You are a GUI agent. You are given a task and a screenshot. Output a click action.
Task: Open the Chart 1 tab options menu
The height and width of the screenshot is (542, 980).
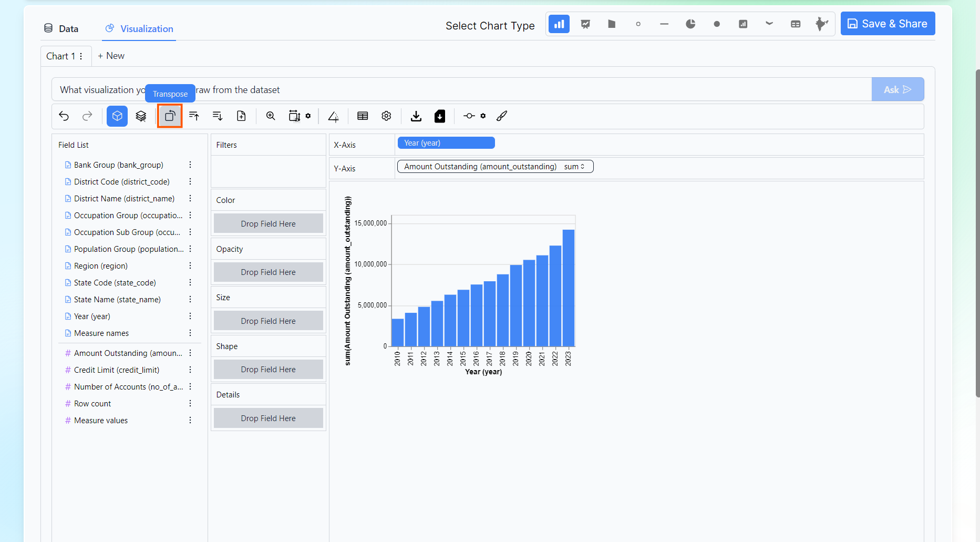[81, 56]
